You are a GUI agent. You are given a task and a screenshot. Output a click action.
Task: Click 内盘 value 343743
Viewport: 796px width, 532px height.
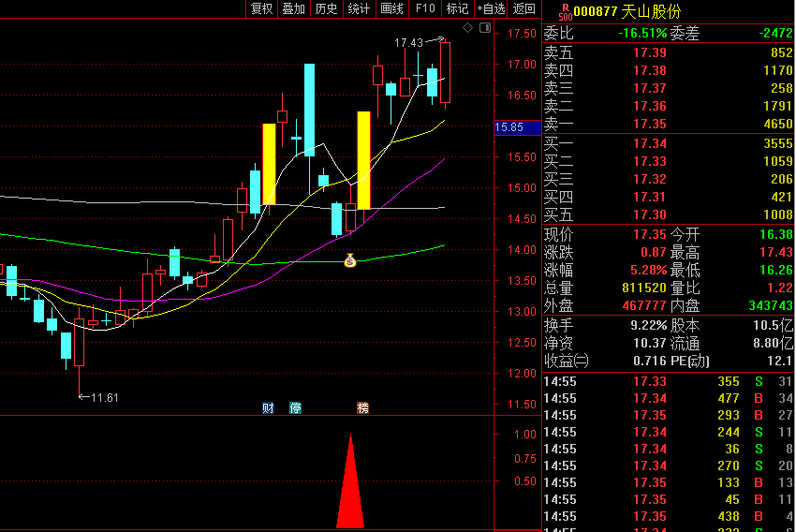coord(771,305)
